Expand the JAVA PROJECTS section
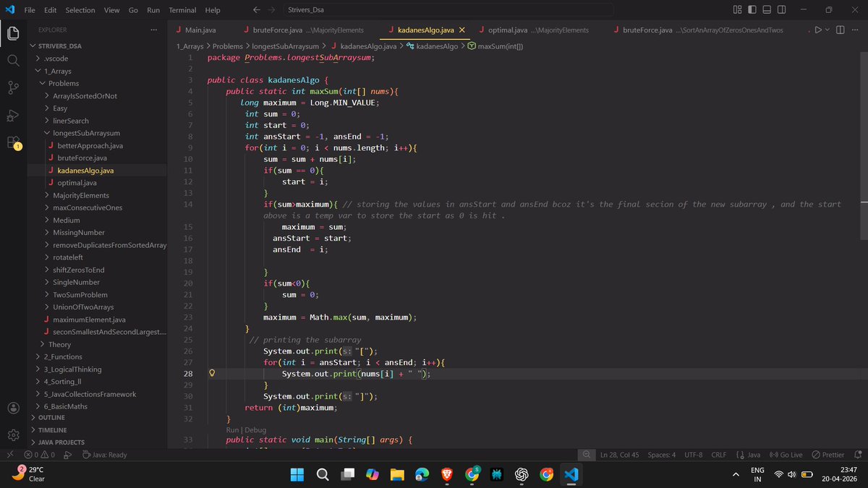The image size is (868, 488). [97, 442]
